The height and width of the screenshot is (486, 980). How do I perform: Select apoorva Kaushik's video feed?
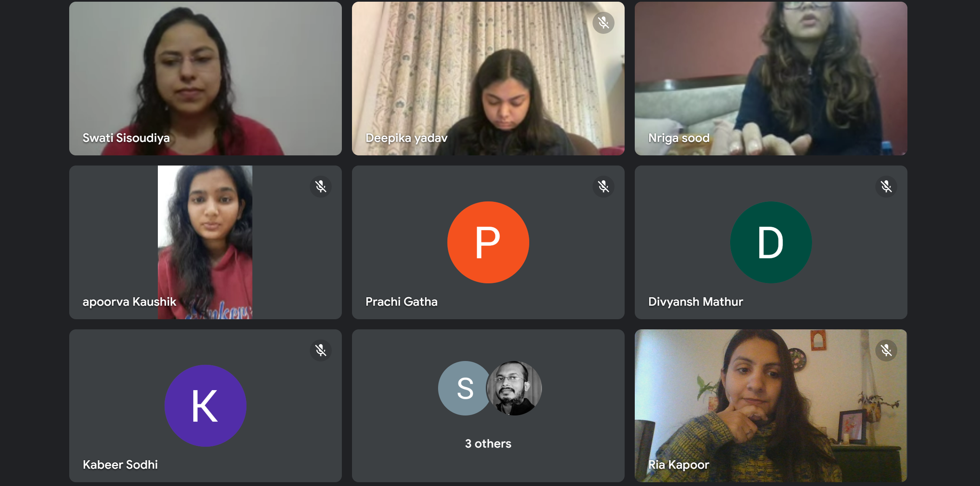click(x=205, y=242)
